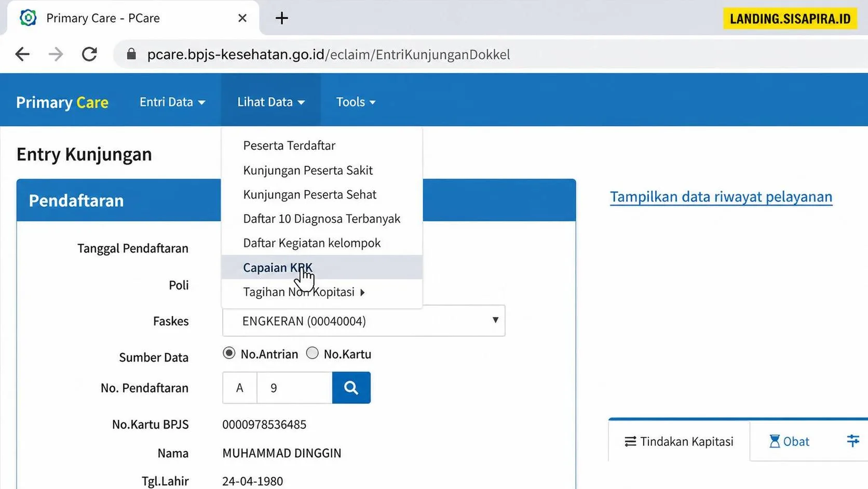Click the Entry Kunjungan page heading
868x489 pixels.
pos(84,154)
